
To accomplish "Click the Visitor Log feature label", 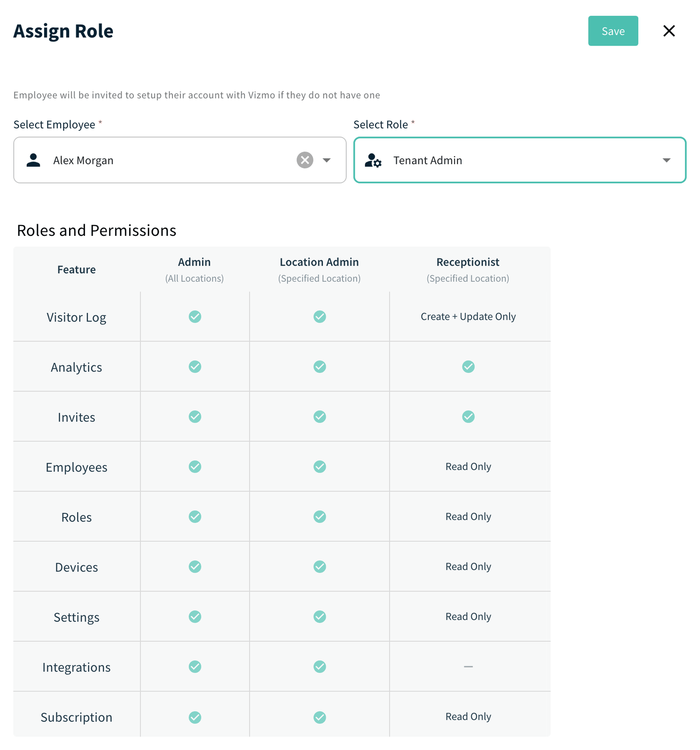I will point(77,317).
